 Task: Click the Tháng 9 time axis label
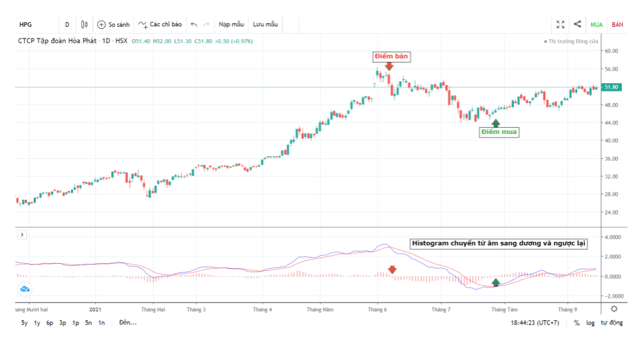(x=567, y=309)
